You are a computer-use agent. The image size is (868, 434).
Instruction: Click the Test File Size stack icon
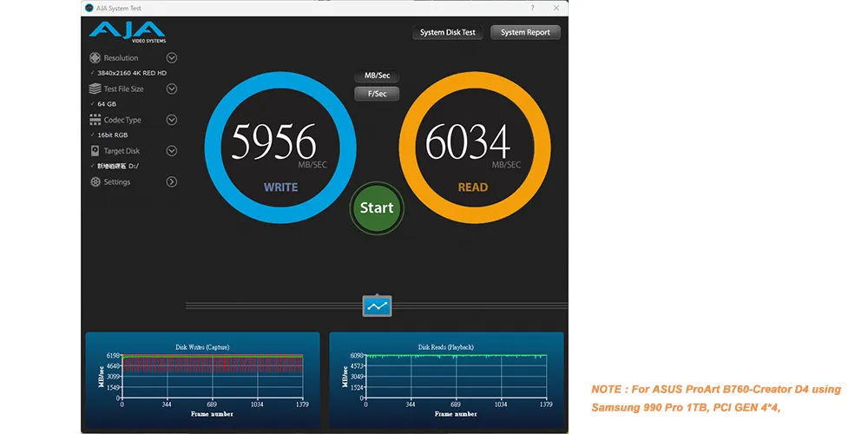pos(95,89)
